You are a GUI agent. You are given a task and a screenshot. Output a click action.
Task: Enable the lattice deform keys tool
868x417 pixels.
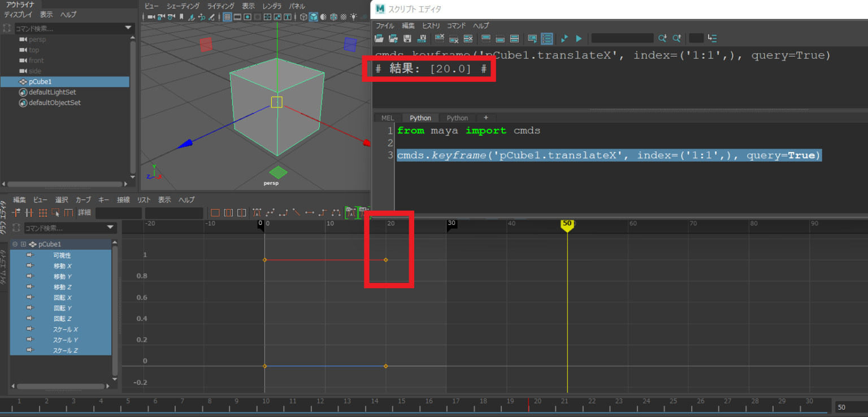click(x=42, y=212)
